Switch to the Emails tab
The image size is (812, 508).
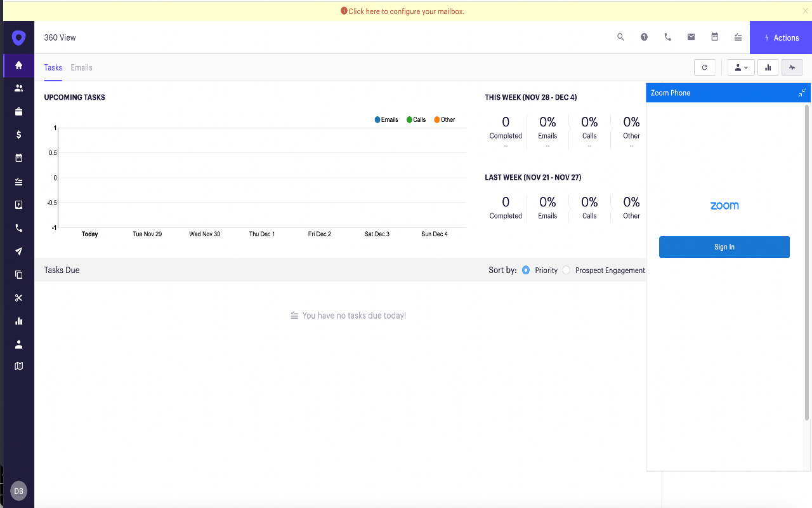tap(81, 67)
